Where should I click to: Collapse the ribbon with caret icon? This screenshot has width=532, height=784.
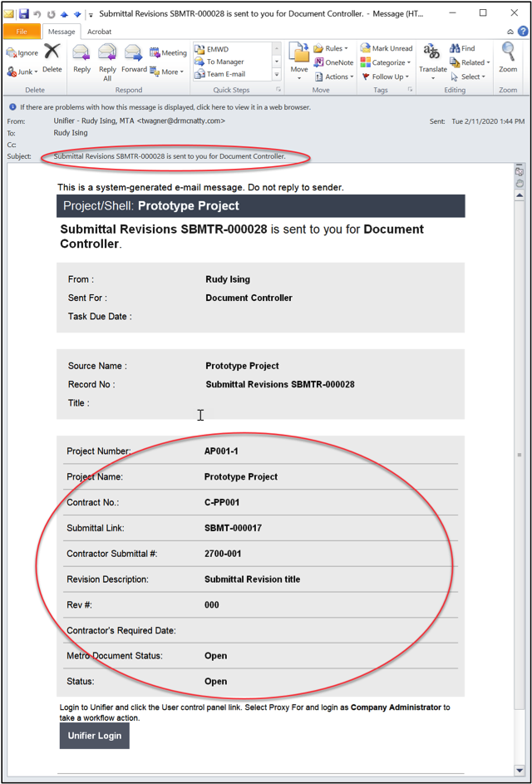tap(510, 32)
